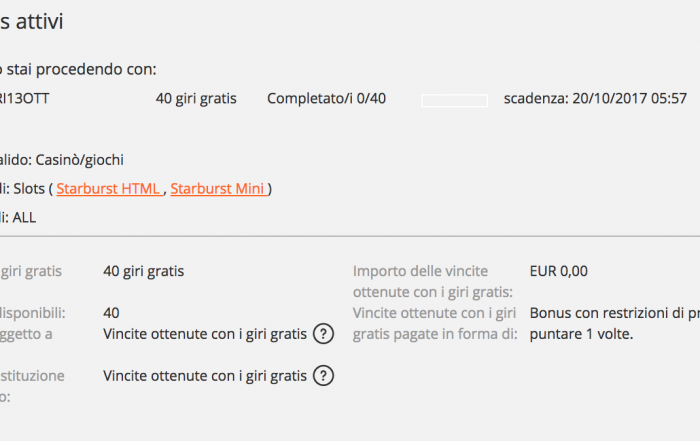Click the empty free spins progress bar

pyautogui.click(x=454, y=100)
